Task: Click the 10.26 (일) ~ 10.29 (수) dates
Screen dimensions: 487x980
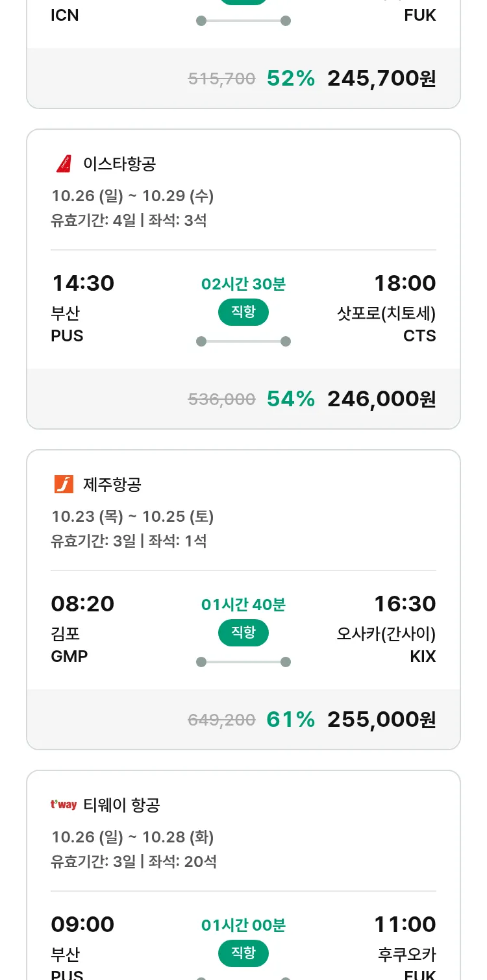Action: 132,195
